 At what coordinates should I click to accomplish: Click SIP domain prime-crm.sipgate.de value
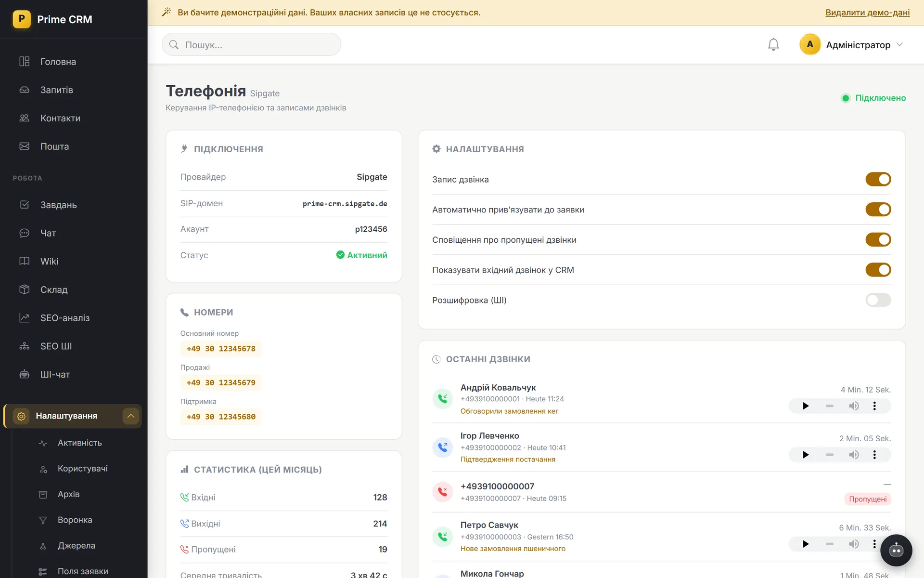(x=345, y=204)
